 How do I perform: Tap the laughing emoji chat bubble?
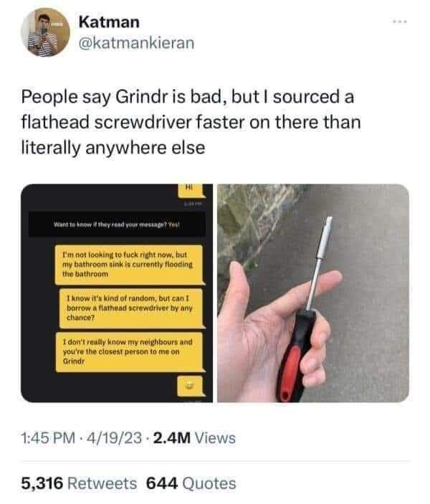point(190,386)
